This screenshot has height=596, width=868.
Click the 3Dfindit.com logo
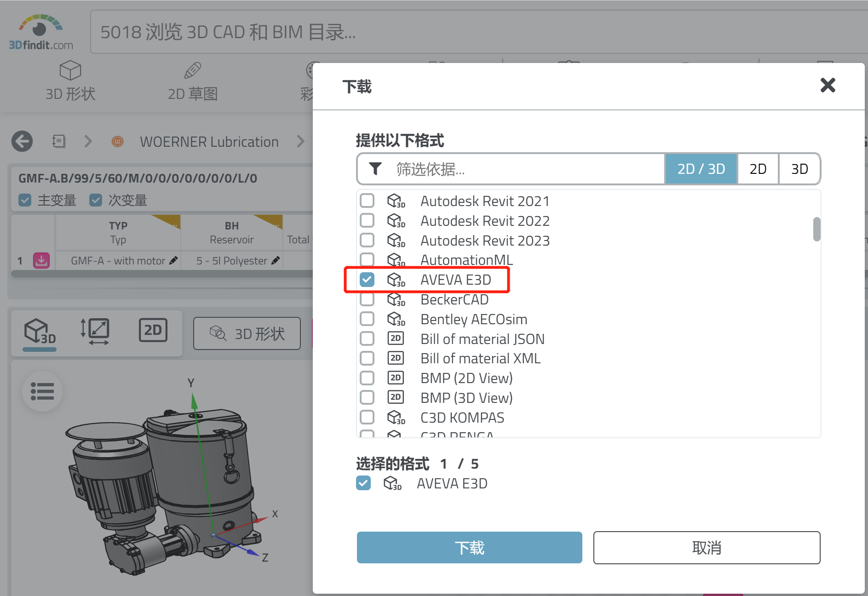pyautogui.click(x=40, y=31)
